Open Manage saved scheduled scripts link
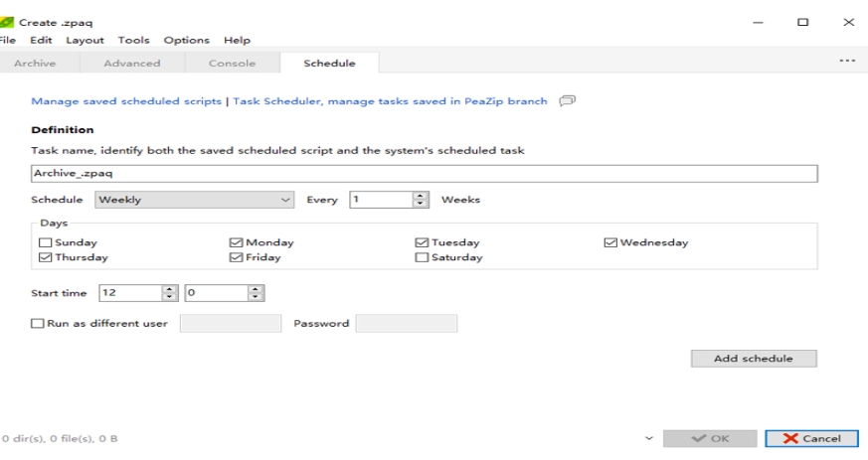This screenshot has width=868, height=460. tap(127, 100)
